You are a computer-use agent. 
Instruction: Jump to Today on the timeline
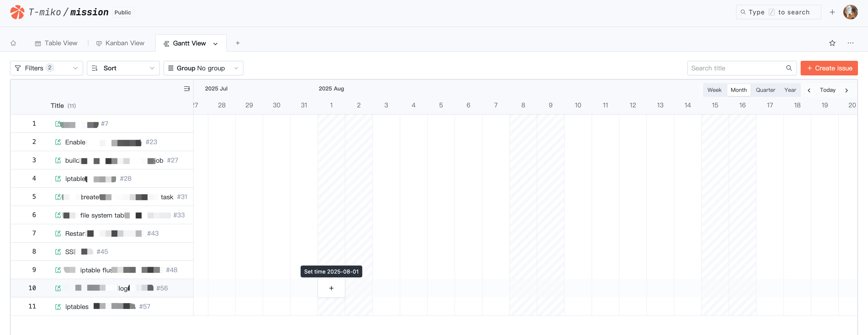827,90
